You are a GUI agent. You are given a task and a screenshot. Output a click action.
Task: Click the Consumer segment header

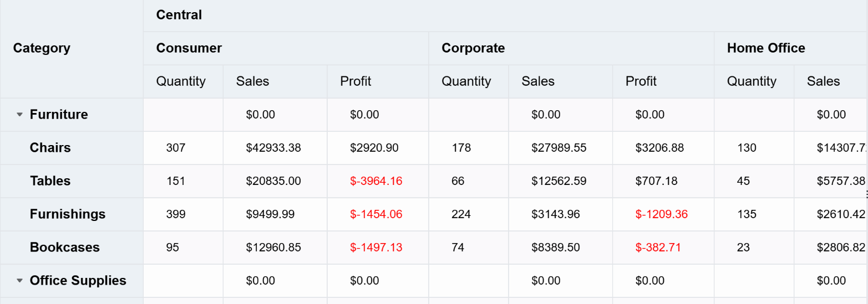(189, 48)
